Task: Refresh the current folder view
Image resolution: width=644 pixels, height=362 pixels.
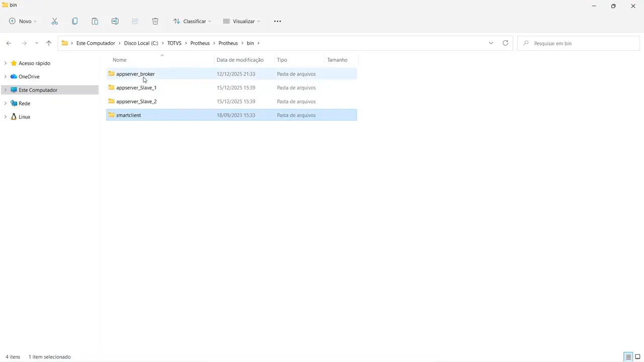Action: click(x=505, y=43)
